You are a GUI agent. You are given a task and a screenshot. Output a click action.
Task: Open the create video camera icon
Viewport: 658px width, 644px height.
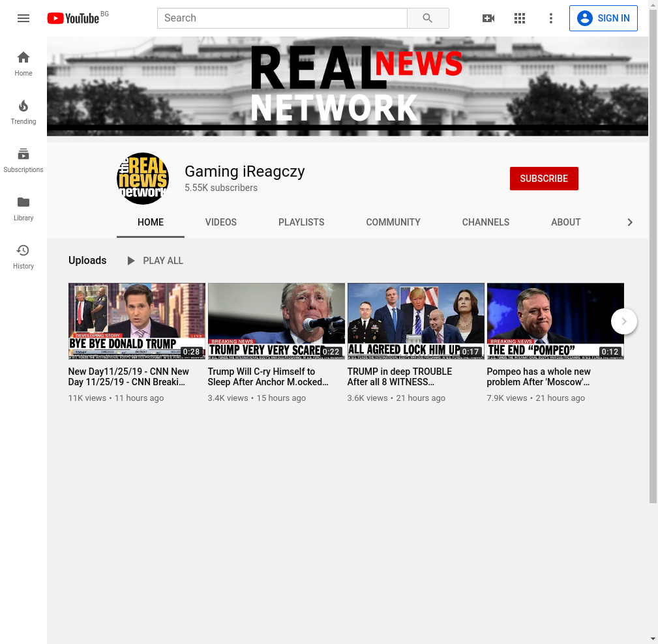488,18
